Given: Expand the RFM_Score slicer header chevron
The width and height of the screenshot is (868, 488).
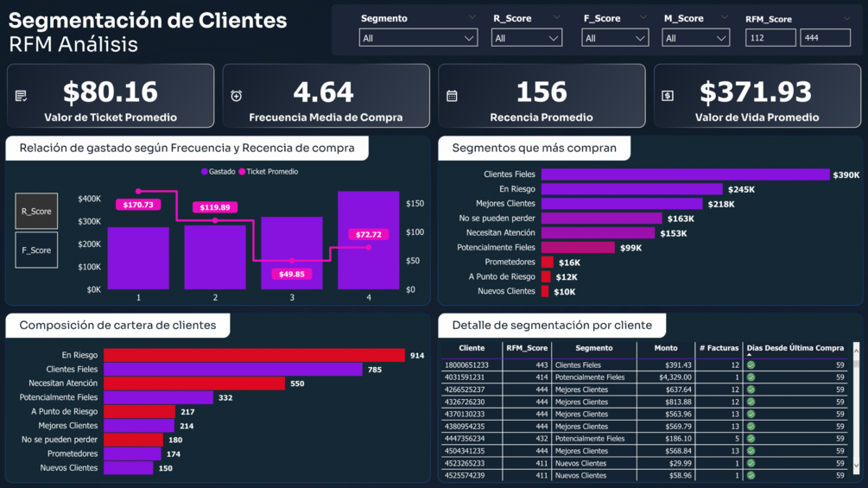Looking at the screenshot, I should [846, 18].
